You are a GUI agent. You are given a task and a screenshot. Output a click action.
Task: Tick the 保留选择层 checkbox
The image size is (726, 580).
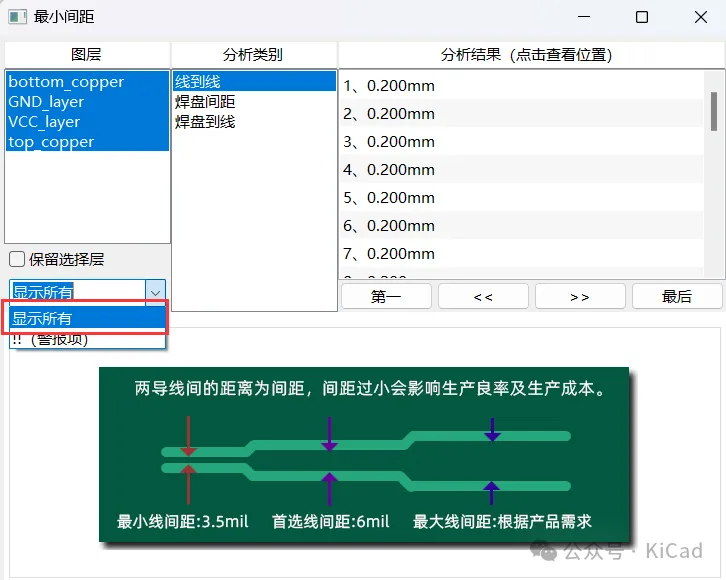(x=17, y=259)
